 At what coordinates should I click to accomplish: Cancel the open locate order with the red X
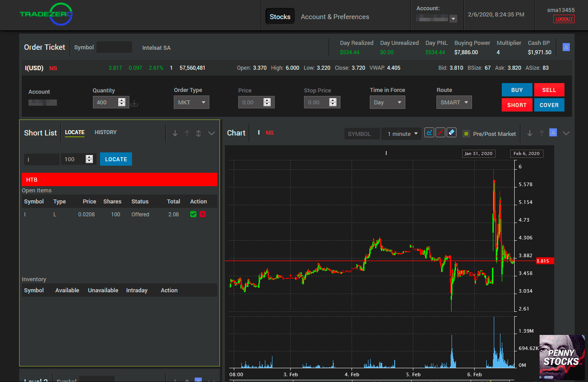tap(203, 214)
